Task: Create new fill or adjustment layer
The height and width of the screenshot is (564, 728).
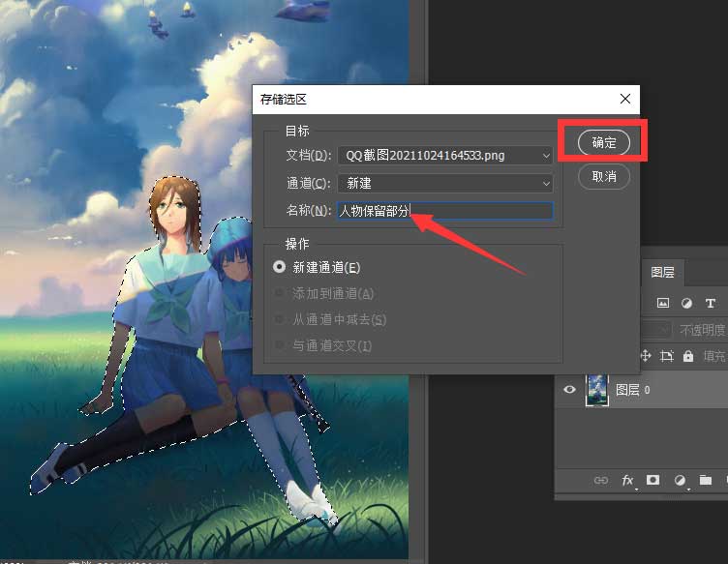Action: [680, 480]
